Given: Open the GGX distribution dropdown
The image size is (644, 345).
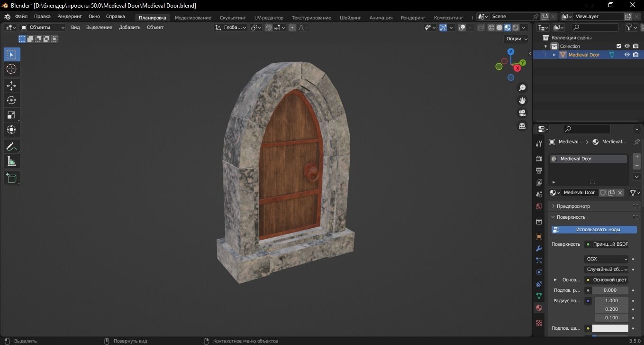Looking at the screenshot, I should pyautogui.click(x=607, y=259).
